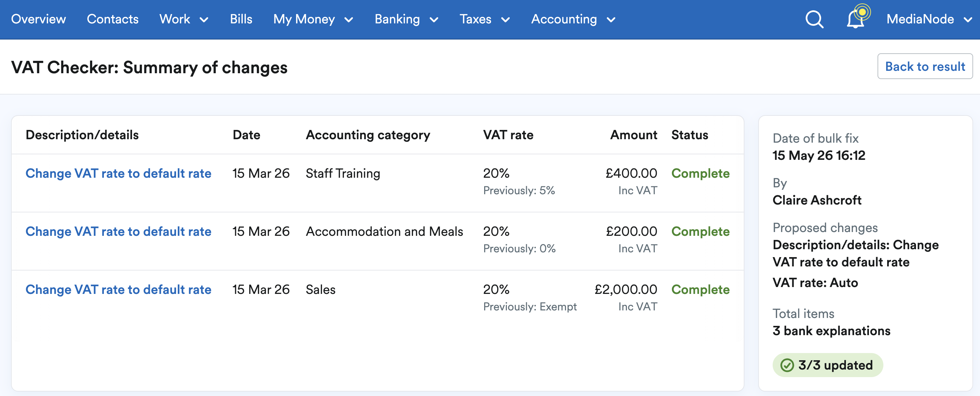Click the Complete status in Staff Training row
This screenshot has width=980, height=396.
pos(700,174)
